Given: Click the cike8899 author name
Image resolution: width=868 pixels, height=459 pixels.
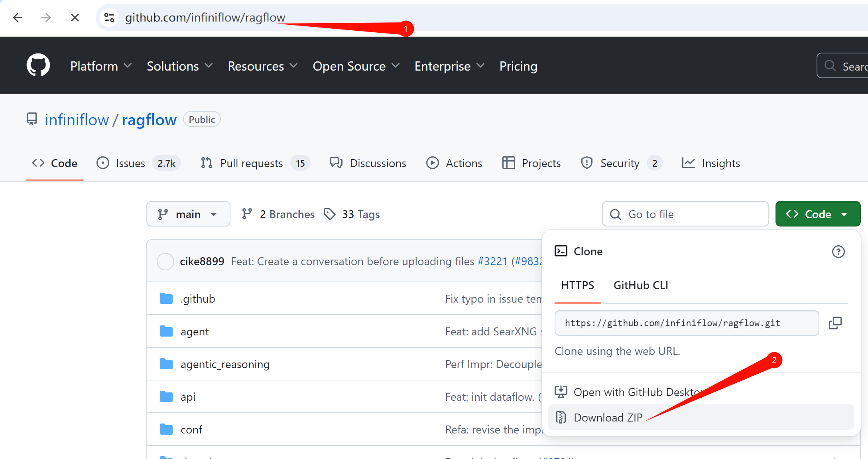Looking at the screenshot, I should click(202, 261).
